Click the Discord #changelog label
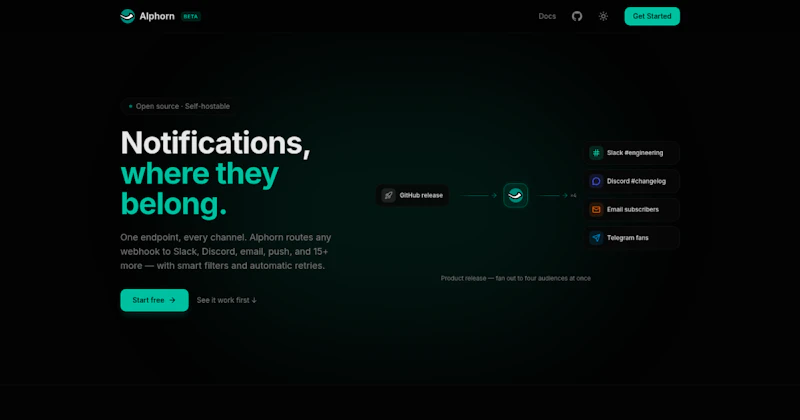800x420 pixels. 636,181
